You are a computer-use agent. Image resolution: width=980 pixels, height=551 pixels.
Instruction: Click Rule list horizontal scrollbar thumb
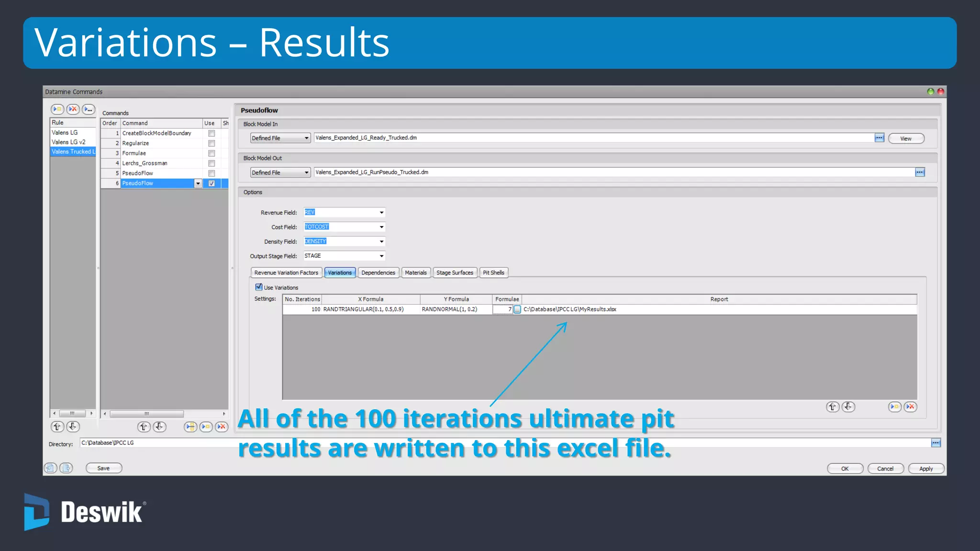(x=72, y=413)
